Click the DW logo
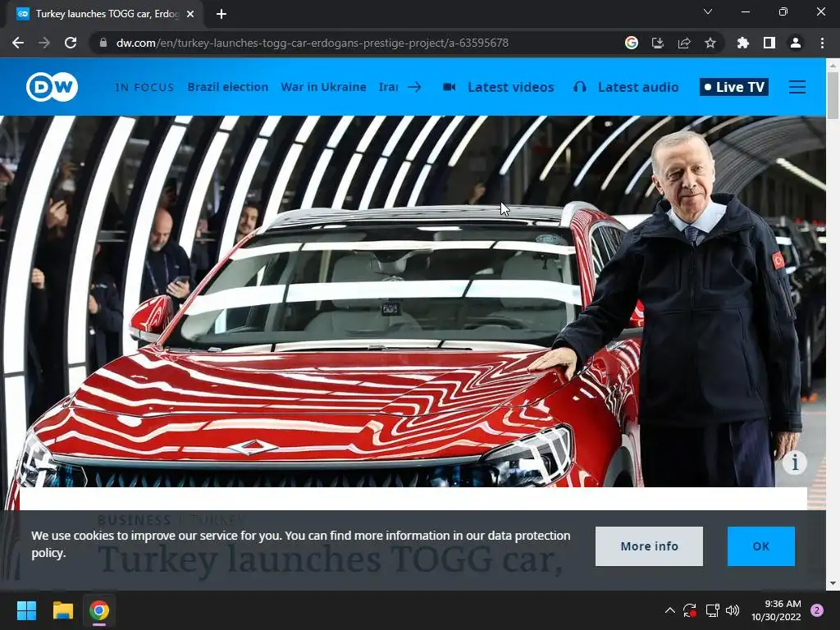Image resolution: width=840 pixels, height=630 pixels. (x=52, y=87)
